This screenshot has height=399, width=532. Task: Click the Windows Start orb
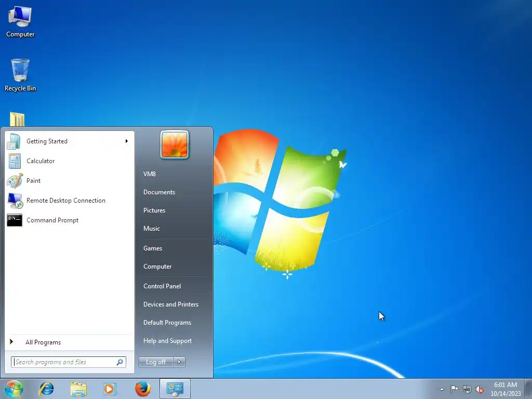click(x=14, y=389)
